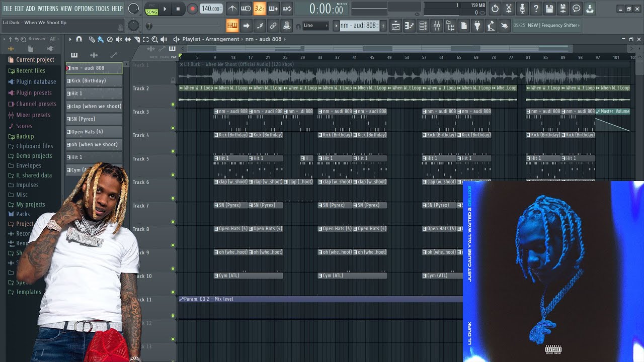
Task: Expand the Plugin database browser folder
Action: [x=36, y=82]
